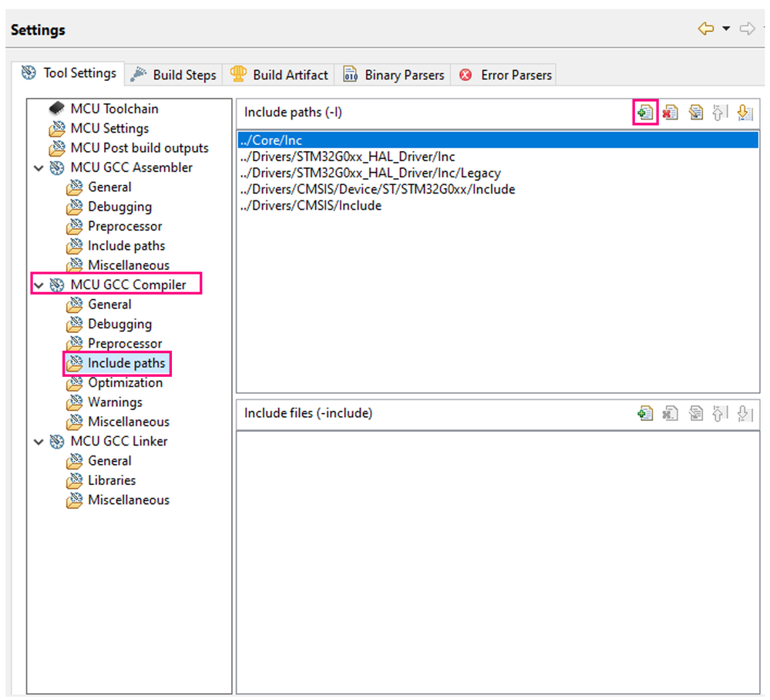Image resolution: width=770 pixels, height=700 pixels.
Task: Open General under MCU GCC Linker
Action: (99, 461)
